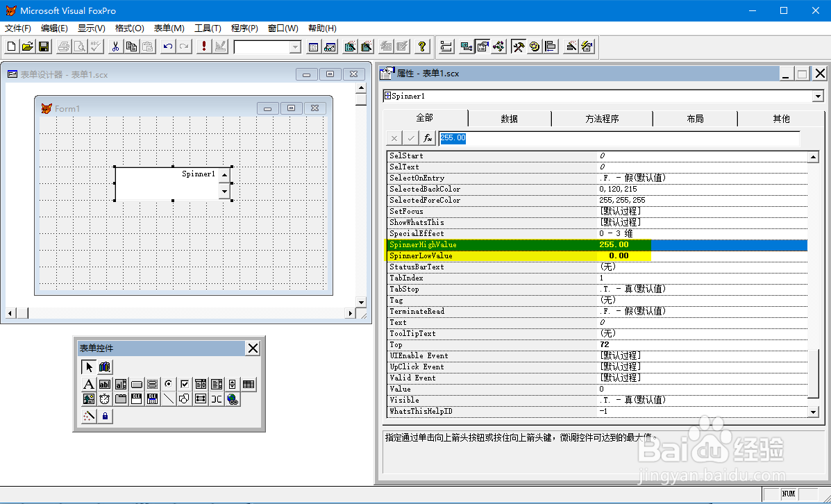Select the Shape control icon

(x=185, y=399)
